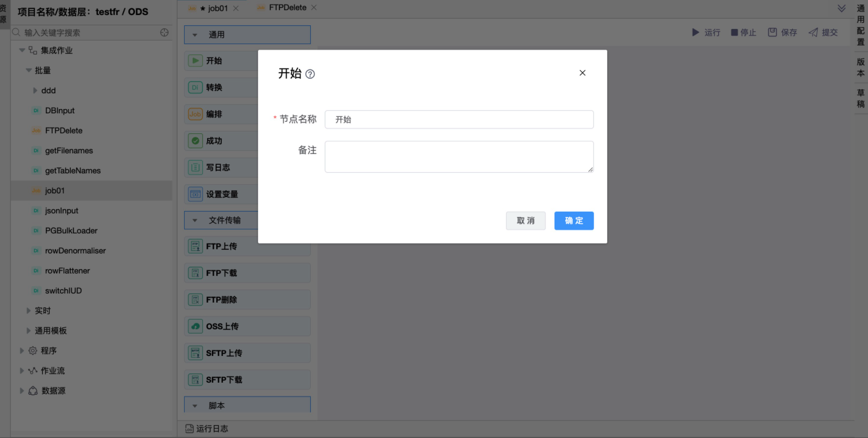
Task: Expand the ddd folder
Action: pos(35,91)
